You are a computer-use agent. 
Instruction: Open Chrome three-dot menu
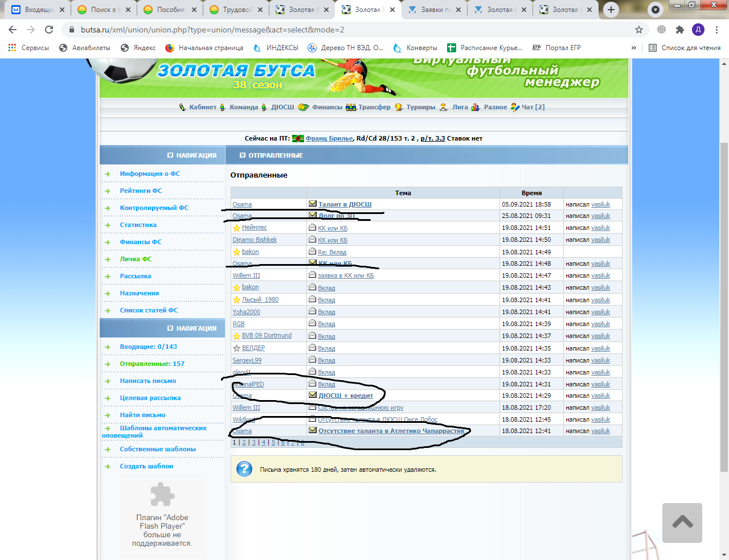(x=716, y=30)
